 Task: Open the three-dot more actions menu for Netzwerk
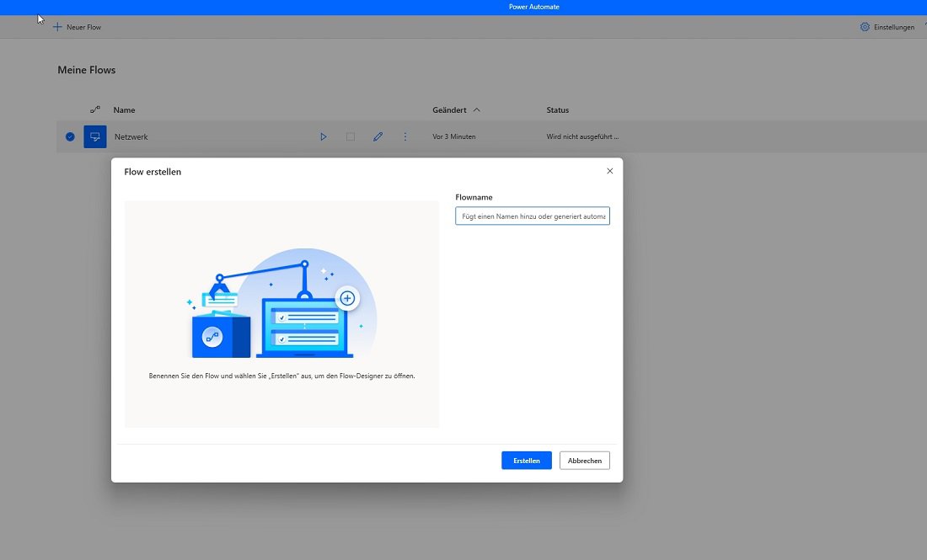pyautogui.click(x=405, y=136)
